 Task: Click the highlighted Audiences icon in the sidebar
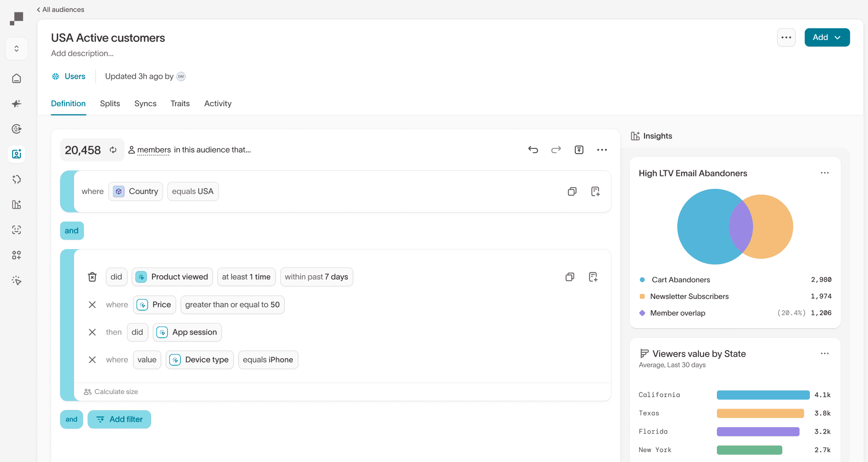[16, 154]
